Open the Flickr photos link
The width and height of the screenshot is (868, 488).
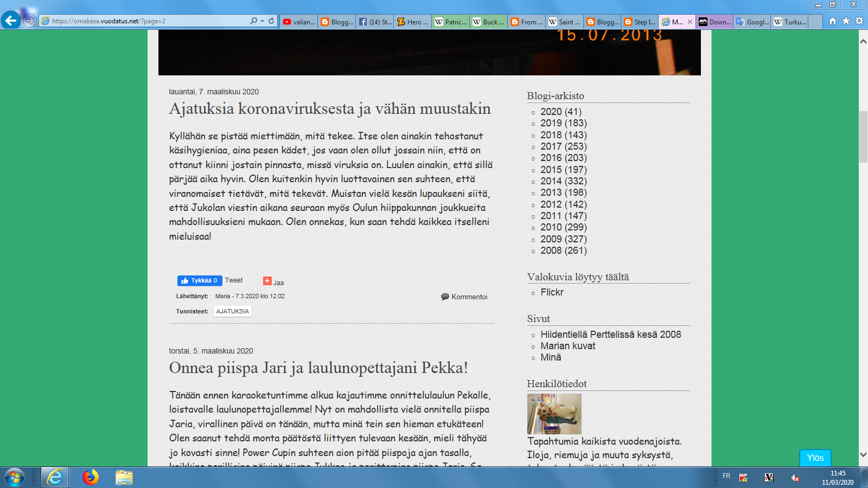(552, 292)
